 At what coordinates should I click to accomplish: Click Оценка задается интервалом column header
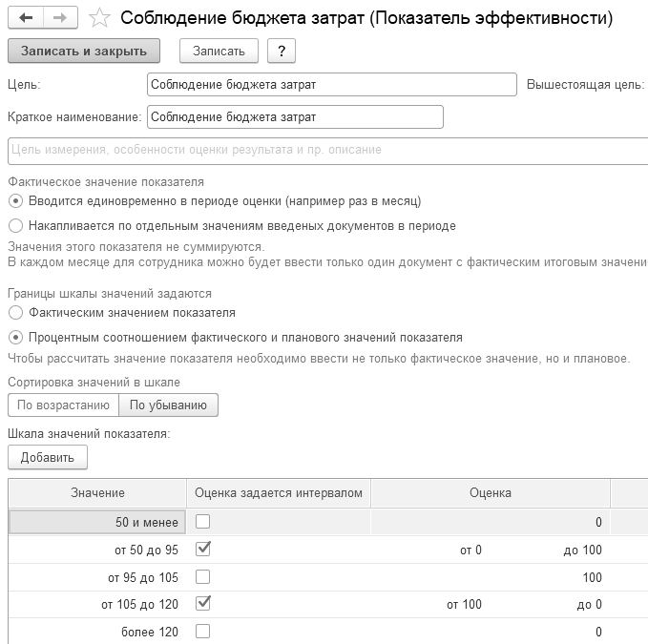pos(279,493)
